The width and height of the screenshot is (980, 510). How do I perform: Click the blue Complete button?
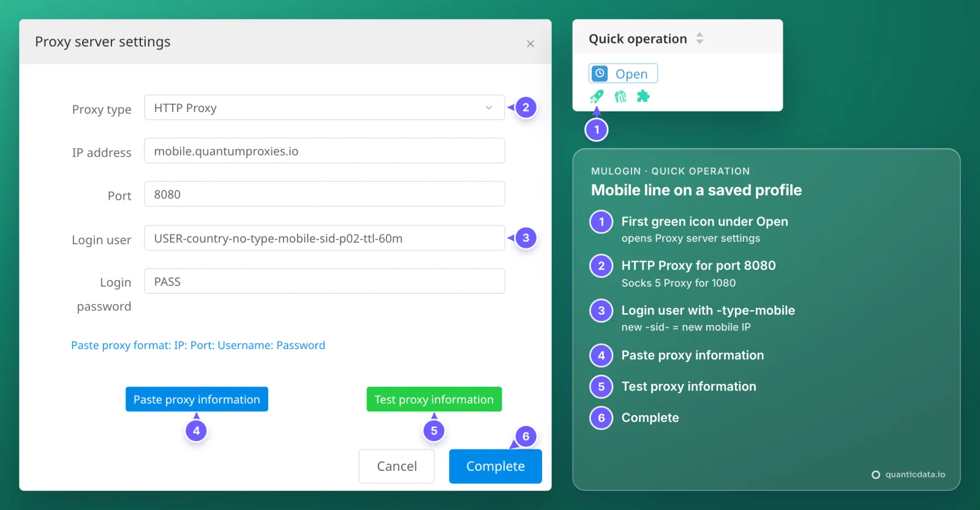point(496,467)
